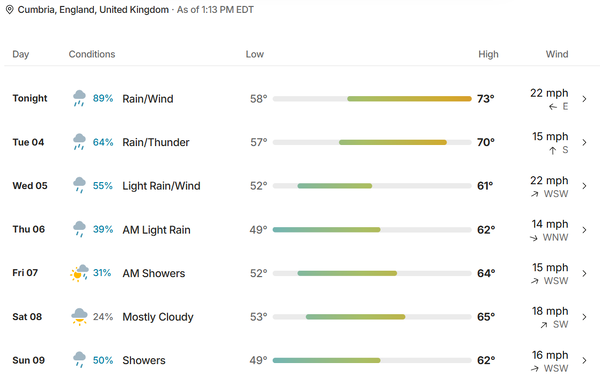Click Tonight's temperature range bar
Screen dimensions: 600x384
(372, 99)
